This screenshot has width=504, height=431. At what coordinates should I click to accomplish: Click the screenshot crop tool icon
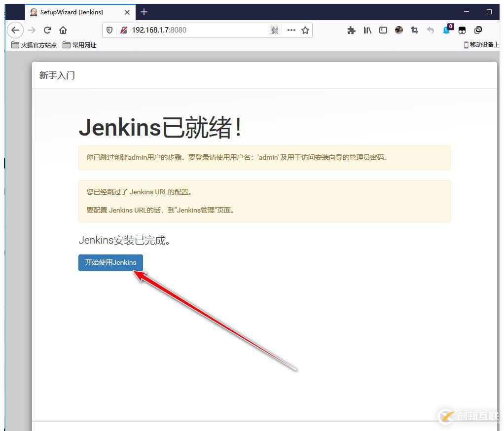(415, 30)
